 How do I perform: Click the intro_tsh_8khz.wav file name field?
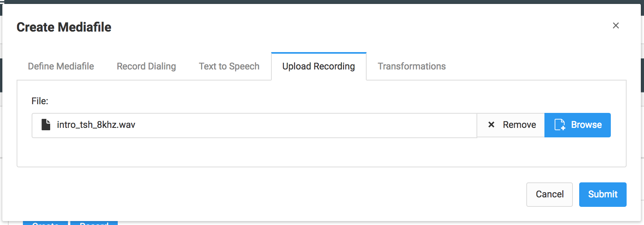[x=254, y=126]
